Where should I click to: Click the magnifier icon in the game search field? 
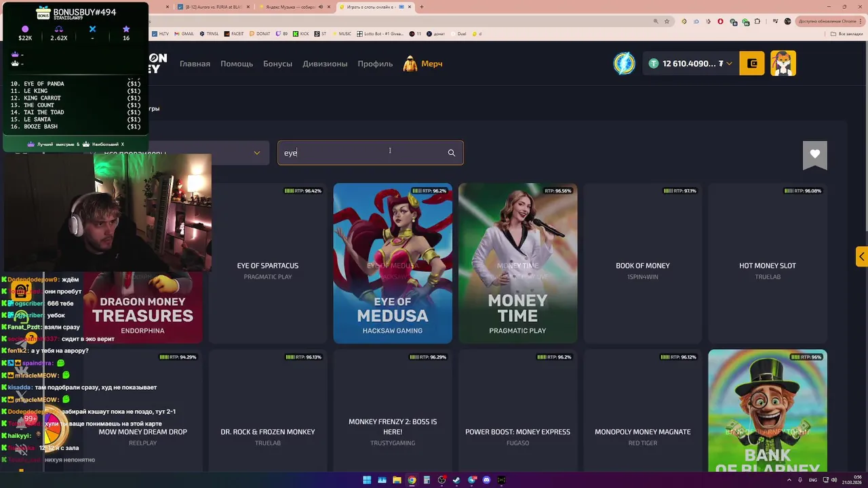pyautogui.click(x=452, y=153)
